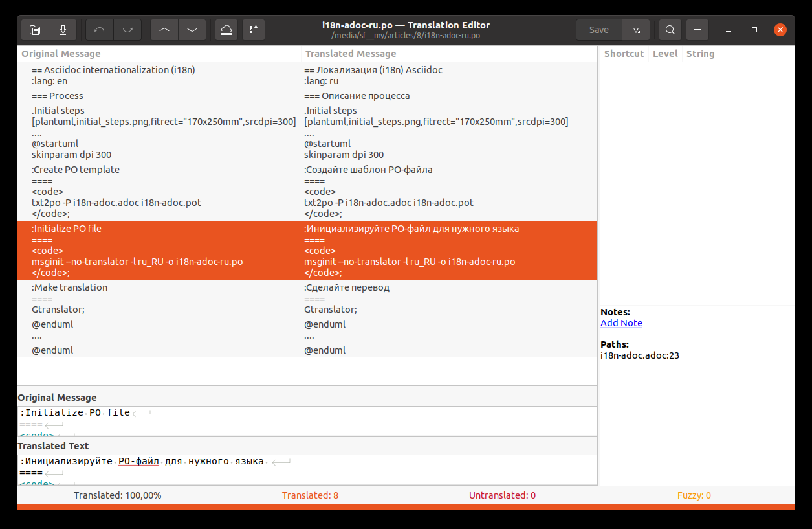Click the underlined word 'РО-файл' in Translated Text
Image resolution: width=812 pixels, height=529 pixels.
pyautogui.click(x=138, y=461)
